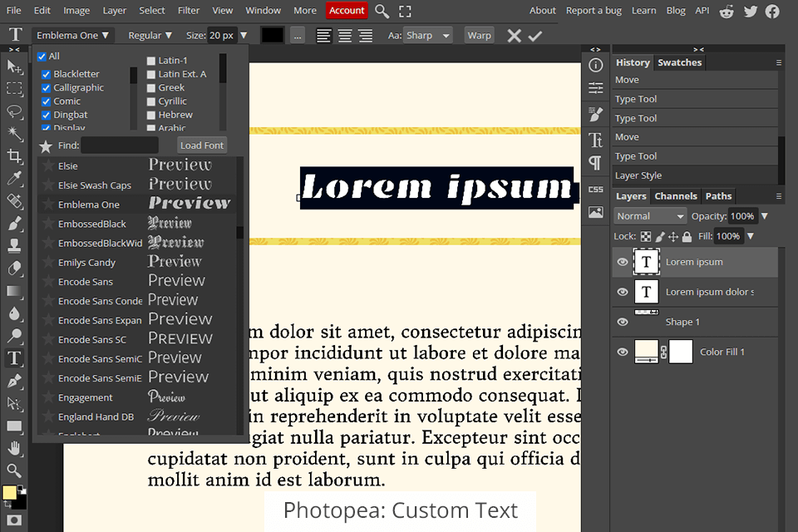Enable the Cyrillic script checkbox

[x=151, y=101]
